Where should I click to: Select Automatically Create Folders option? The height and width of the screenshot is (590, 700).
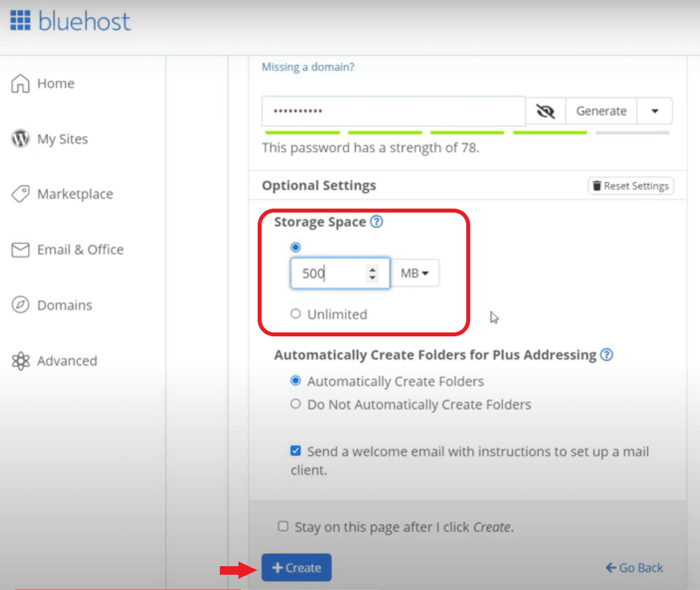(295, 380)
